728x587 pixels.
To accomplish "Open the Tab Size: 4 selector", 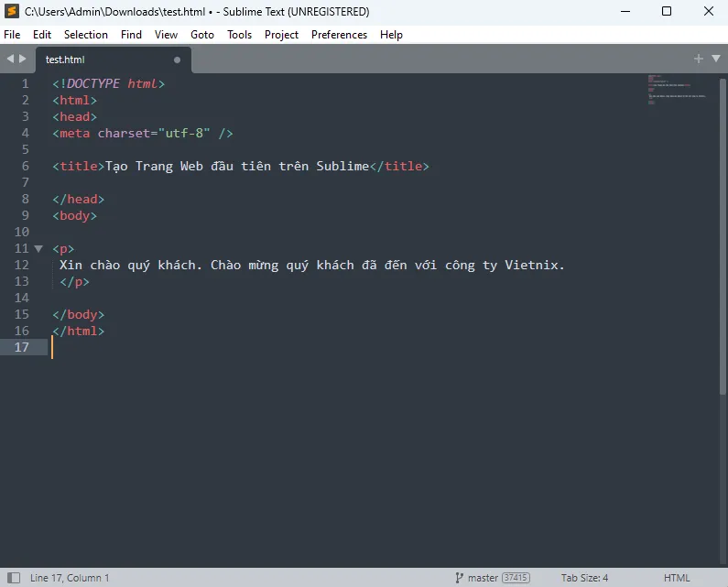I will click(x=584, y=578).
